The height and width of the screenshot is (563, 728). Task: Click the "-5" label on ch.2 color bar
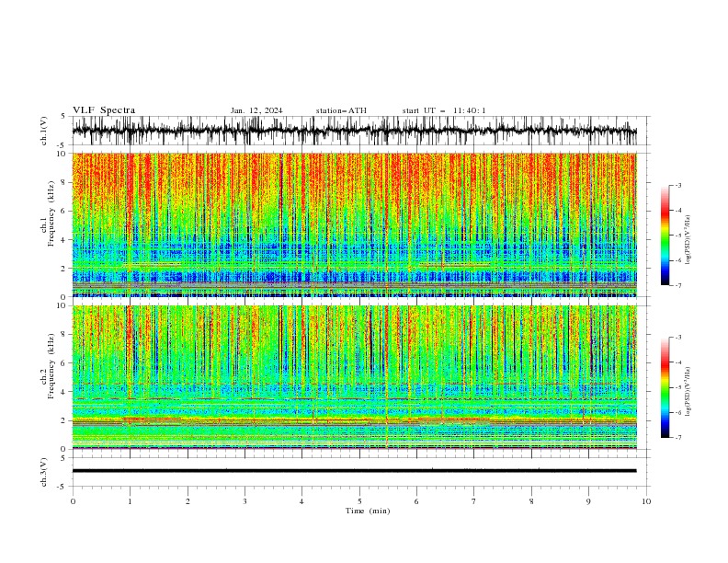coord(678,387)
